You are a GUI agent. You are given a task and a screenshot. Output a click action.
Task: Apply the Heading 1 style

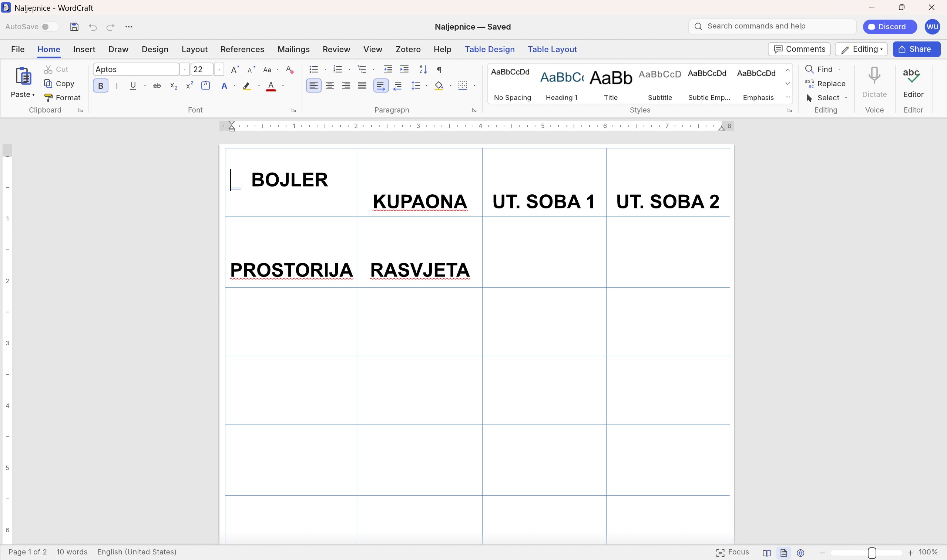click(561, 84)
